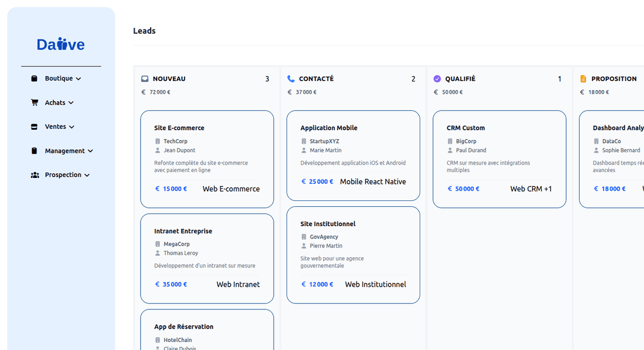644x350 pixels.
Task: Expand the Prospection menu chevron
Action: pos(87,175)
